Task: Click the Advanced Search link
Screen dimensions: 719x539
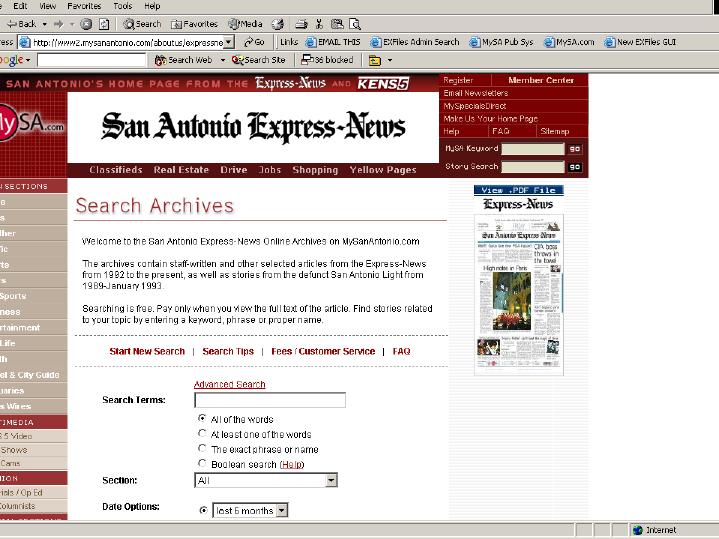Action: point(229,384)
